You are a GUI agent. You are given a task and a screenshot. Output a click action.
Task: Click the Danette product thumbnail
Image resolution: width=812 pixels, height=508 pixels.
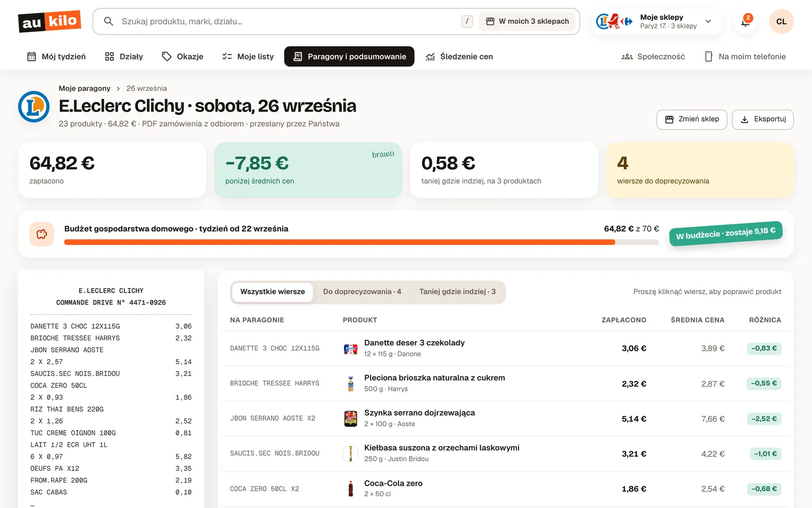(351, 348)
